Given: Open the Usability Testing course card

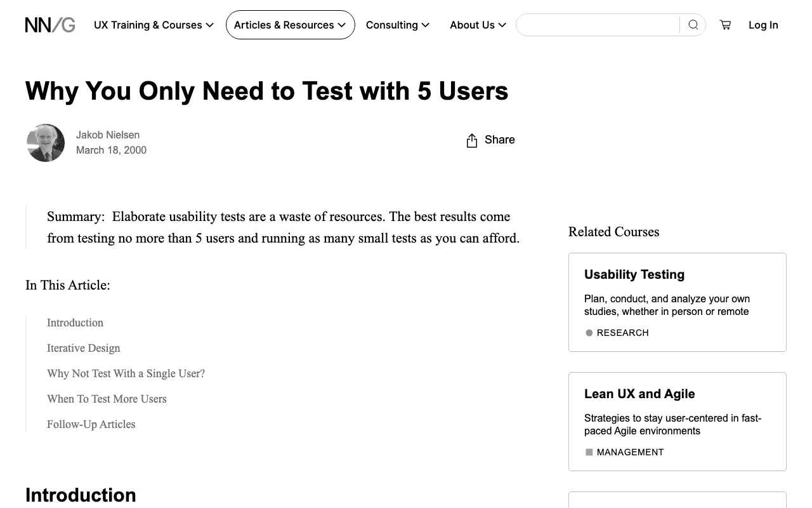Looking at the screenshot, I should pos(677,302).
